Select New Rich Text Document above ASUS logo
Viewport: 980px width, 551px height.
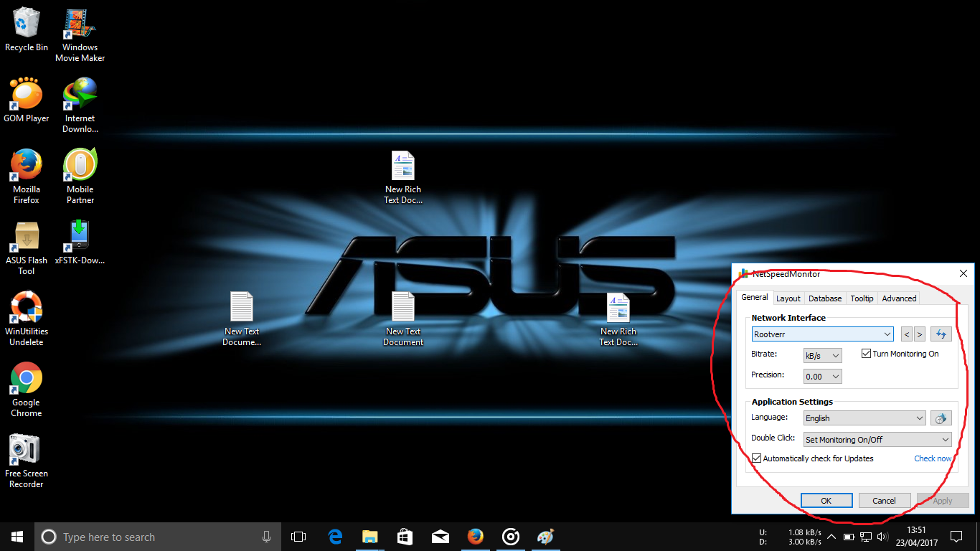point(403,178)
